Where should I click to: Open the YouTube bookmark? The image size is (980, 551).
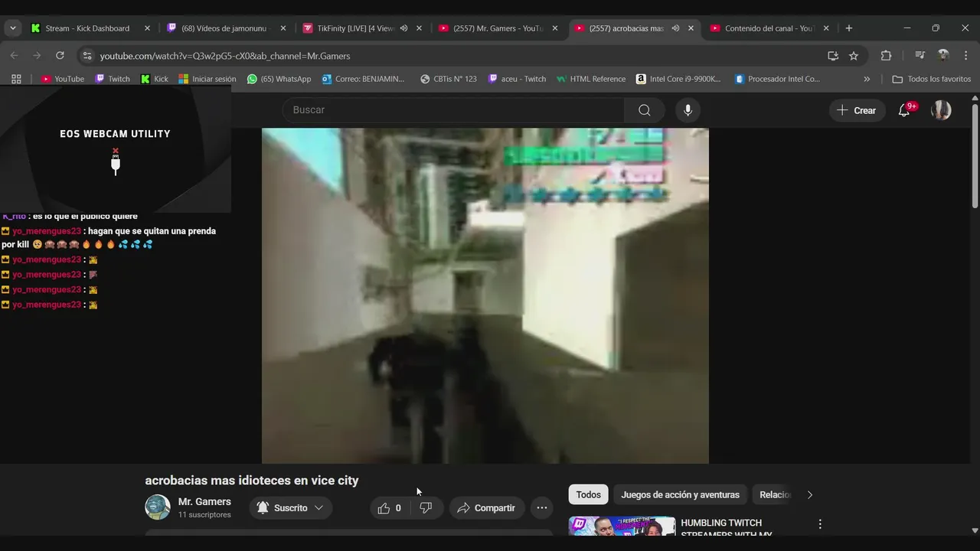click(63, 79)
